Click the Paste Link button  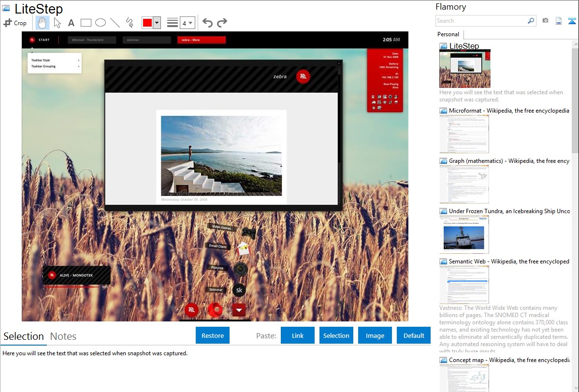click(298, 335)
